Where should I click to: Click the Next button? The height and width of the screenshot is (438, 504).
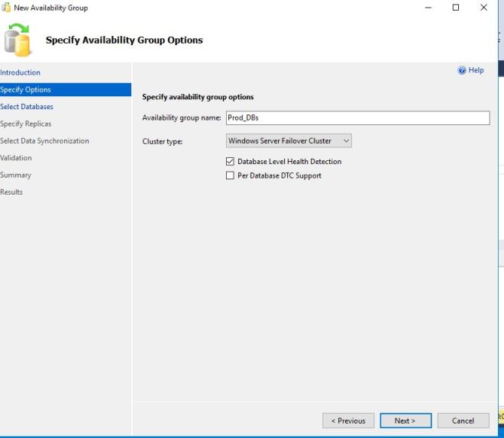(405, 420)
